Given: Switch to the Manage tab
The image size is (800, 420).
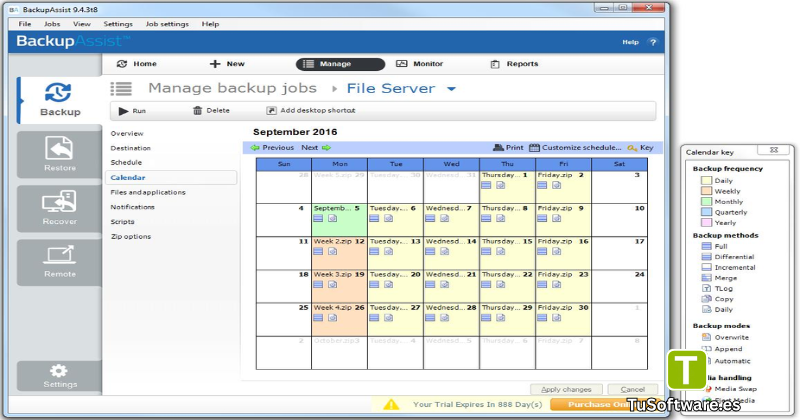Looking at the screenshot, I should 340,64.
